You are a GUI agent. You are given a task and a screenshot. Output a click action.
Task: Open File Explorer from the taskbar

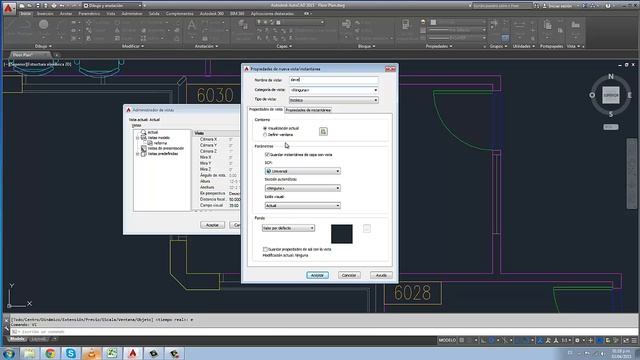[29, 353]
